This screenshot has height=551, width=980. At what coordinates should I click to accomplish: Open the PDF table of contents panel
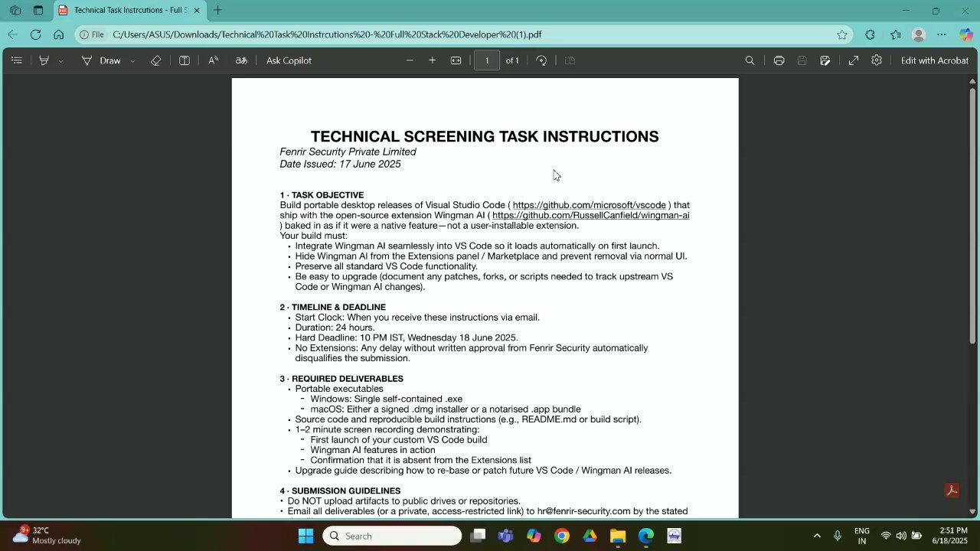(x=17, y=60)
